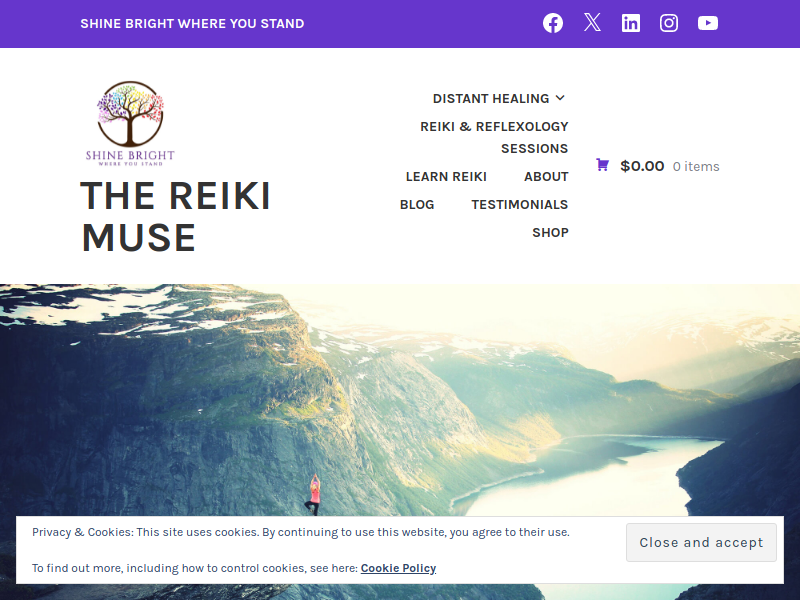Click the Shine Bright tree logo
The width and height of the screenshot is (800, 600).
130,123
